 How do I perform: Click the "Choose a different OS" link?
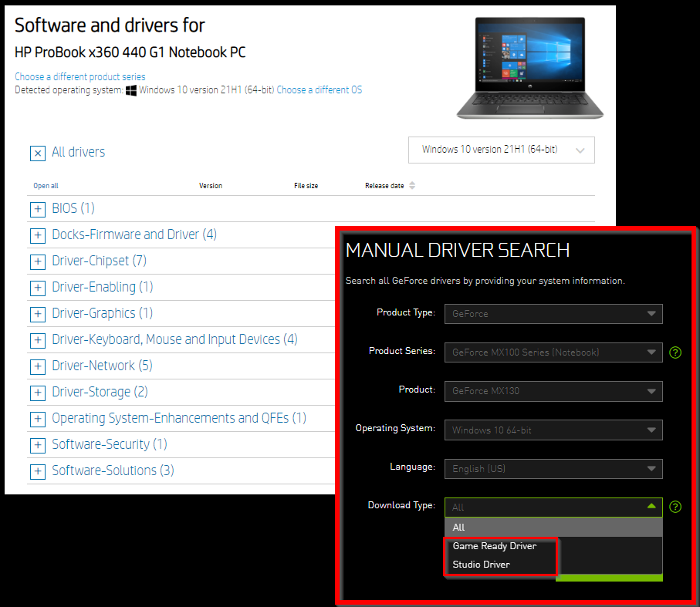coord(319,90)
